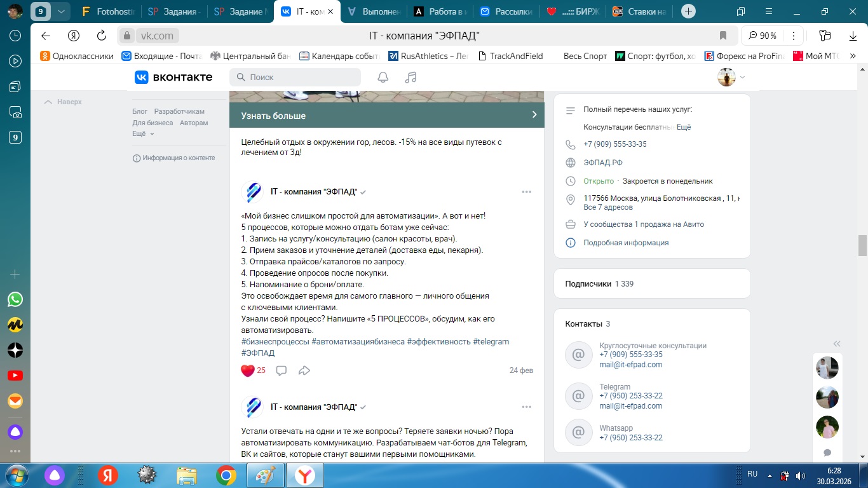Viewport: 868px width, 488px height.
Task: Toggle bookmark for this page in address bar
Action: point(722,36)
